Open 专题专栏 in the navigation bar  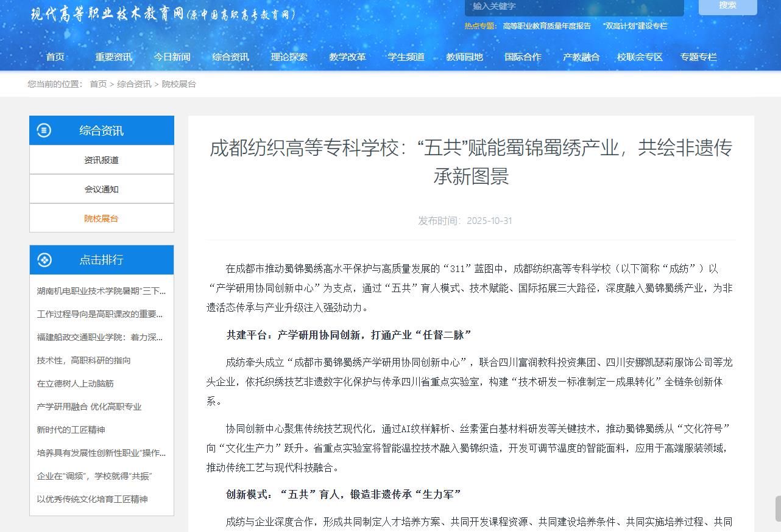tap(698, 57)
